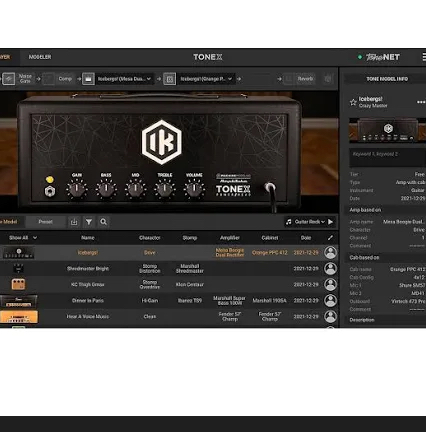The height and width of the screenshot is (432, 426).
Task: Adjust the BASS knob on amp
Action: 106,189
